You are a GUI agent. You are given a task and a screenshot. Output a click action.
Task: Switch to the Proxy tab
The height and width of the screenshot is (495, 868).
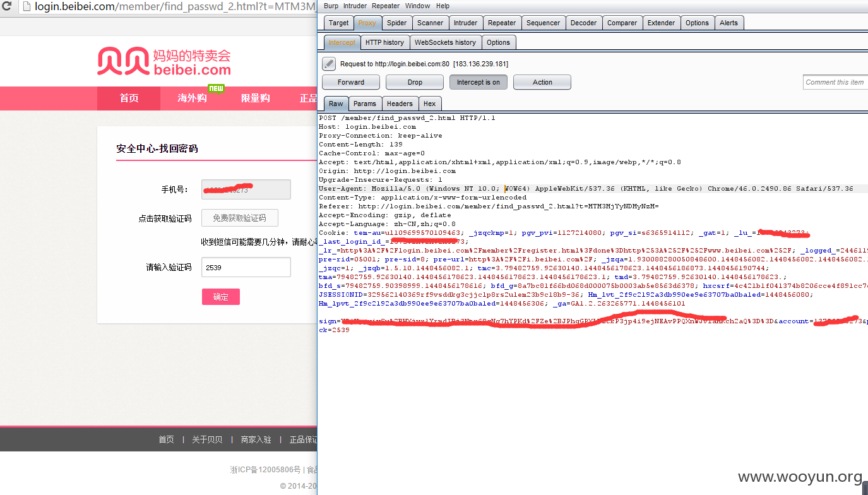tap(367, 23)
